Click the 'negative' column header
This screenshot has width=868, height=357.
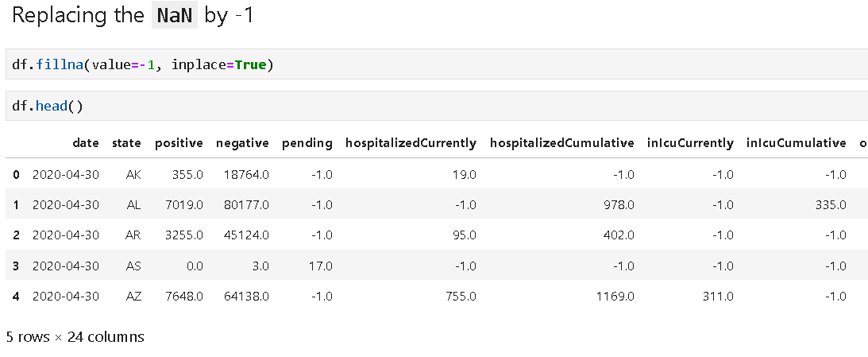pyautogui.click(x=242, y=143)
